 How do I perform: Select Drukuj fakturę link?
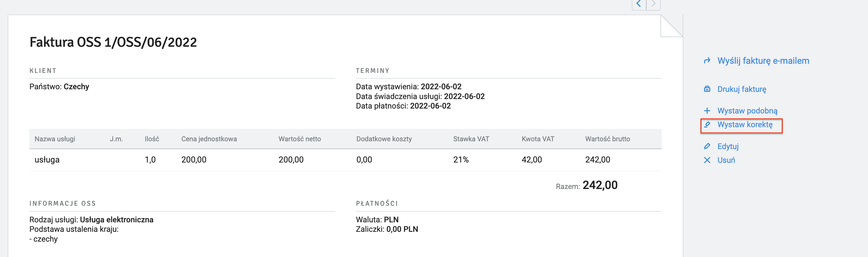pyautogui.click(x=742, y=89)
